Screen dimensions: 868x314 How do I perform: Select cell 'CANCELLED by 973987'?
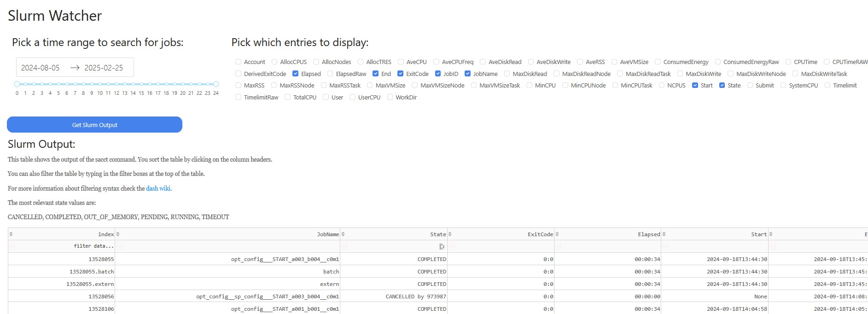coord(394,297)
